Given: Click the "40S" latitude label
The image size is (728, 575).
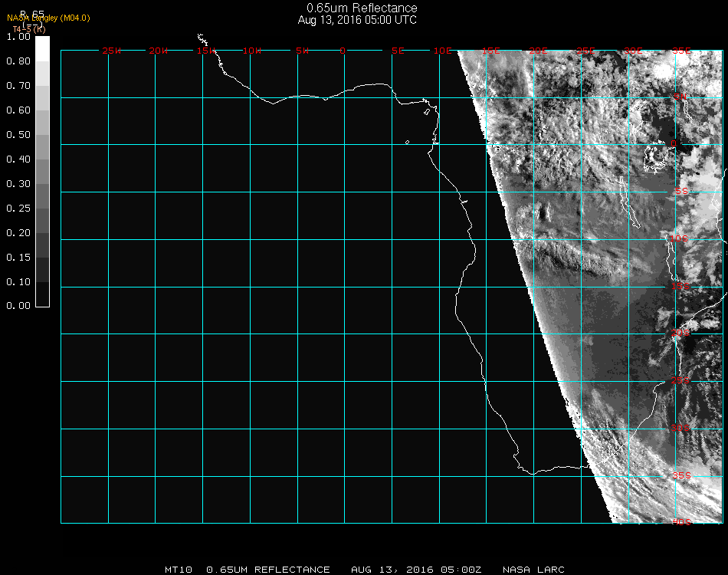Looking at the screenshot, I should 681,522.
